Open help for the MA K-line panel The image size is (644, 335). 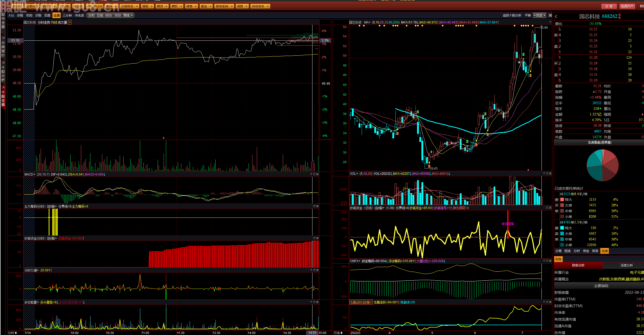pos(550,22)
